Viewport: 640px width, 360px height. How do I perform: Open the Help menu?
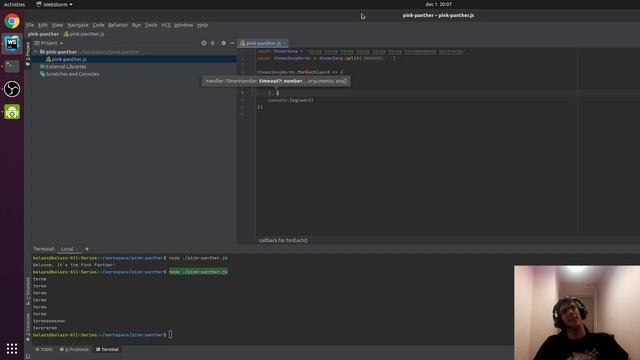tap(202, 25)
